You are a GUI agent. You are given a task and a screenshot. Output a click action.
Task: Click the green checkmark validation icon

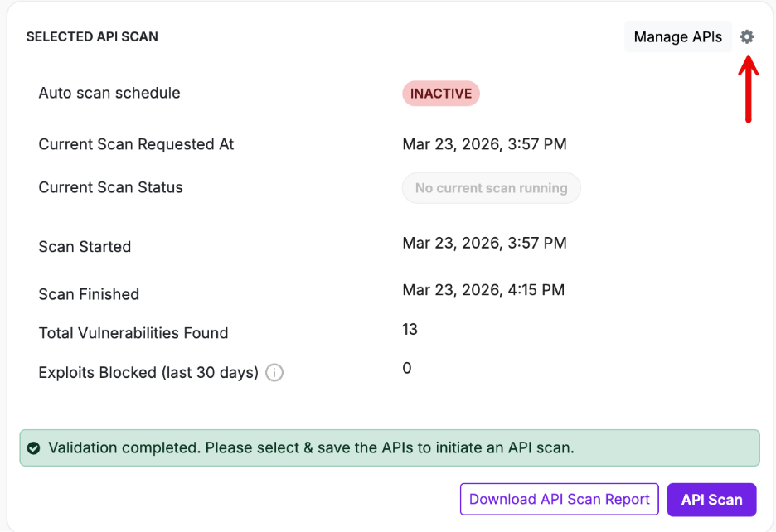tap(33, 448)
